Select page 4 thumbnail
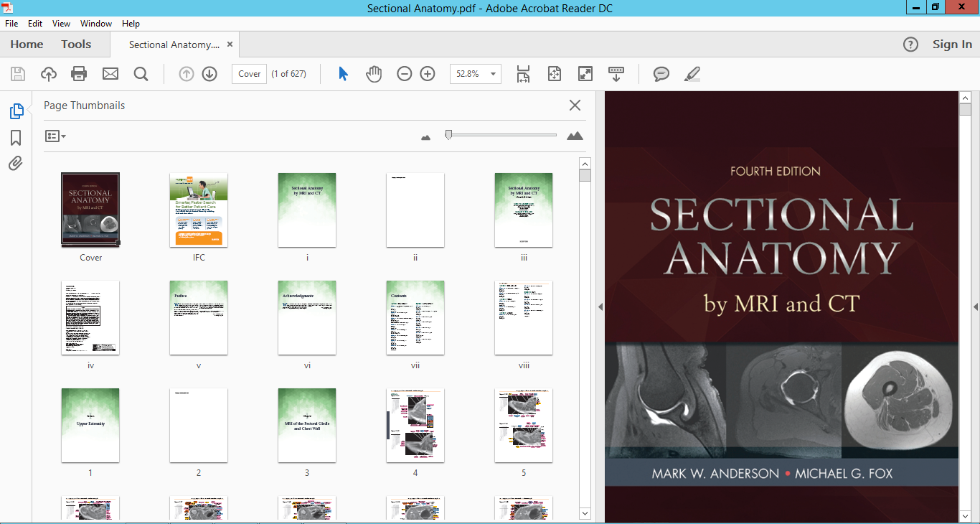 pos(415,426)
